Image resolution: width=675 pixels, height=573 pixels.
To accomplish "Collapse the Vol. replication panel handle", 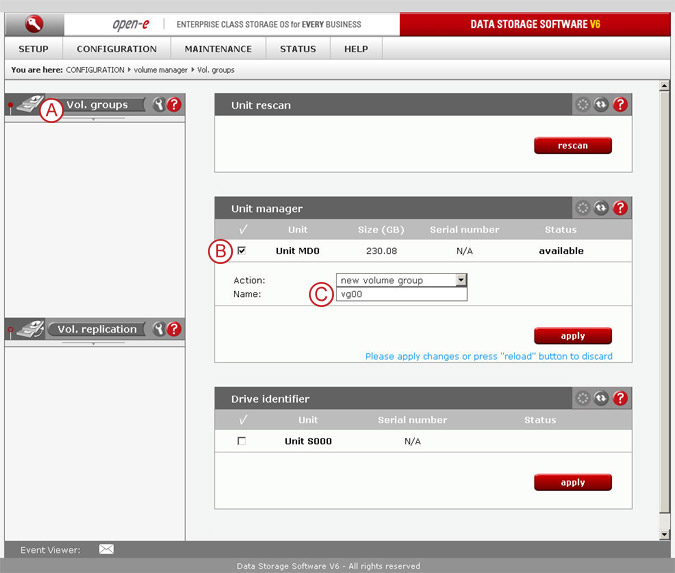I will coord(93,344).
